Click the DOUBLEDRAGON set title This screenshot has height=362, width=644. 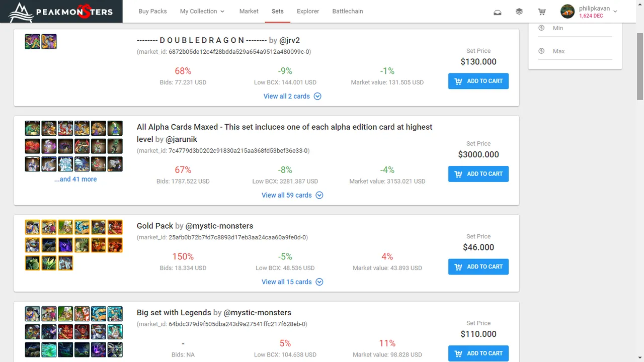(x=202, y=40)
